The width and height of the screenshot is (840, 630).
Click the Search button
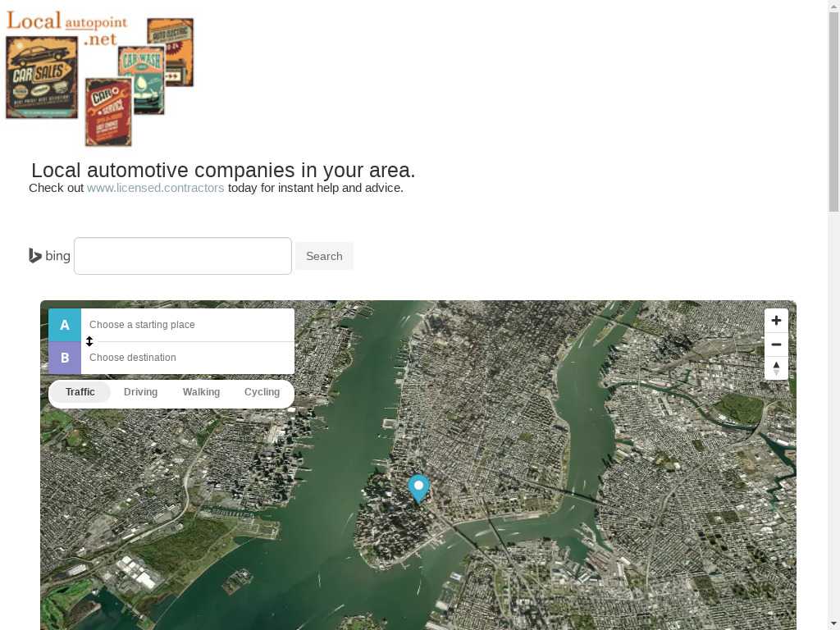324,256
